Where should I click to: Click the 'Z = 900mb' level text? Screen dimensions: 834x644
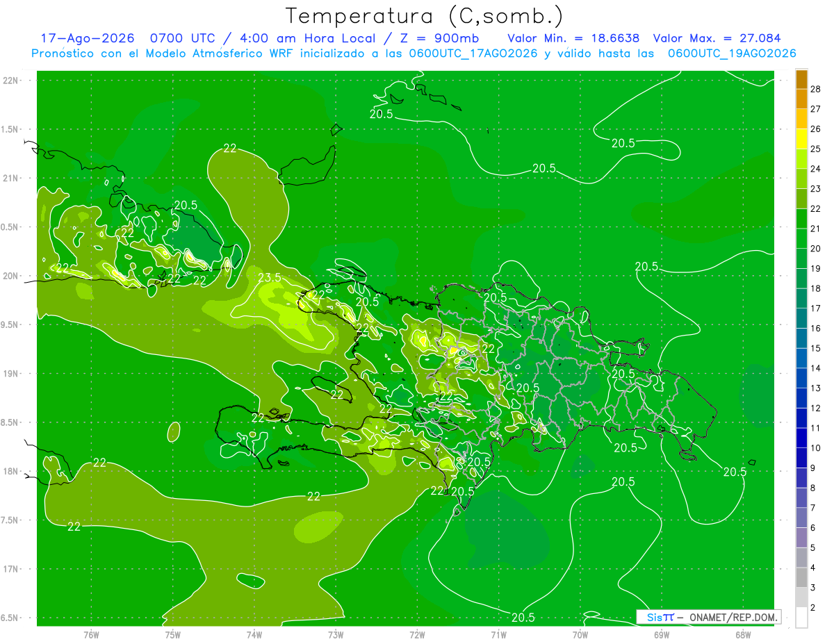coord(436,38)
